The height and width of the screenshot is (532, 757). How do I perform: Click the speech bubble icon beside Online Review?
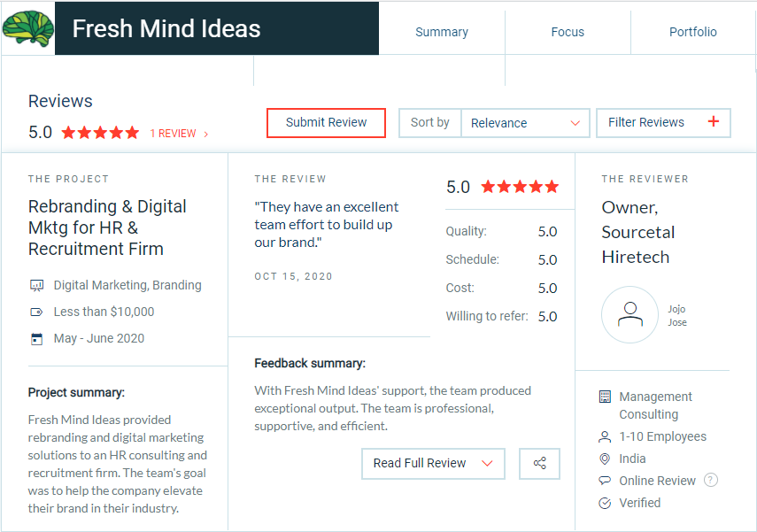[605, 481]
